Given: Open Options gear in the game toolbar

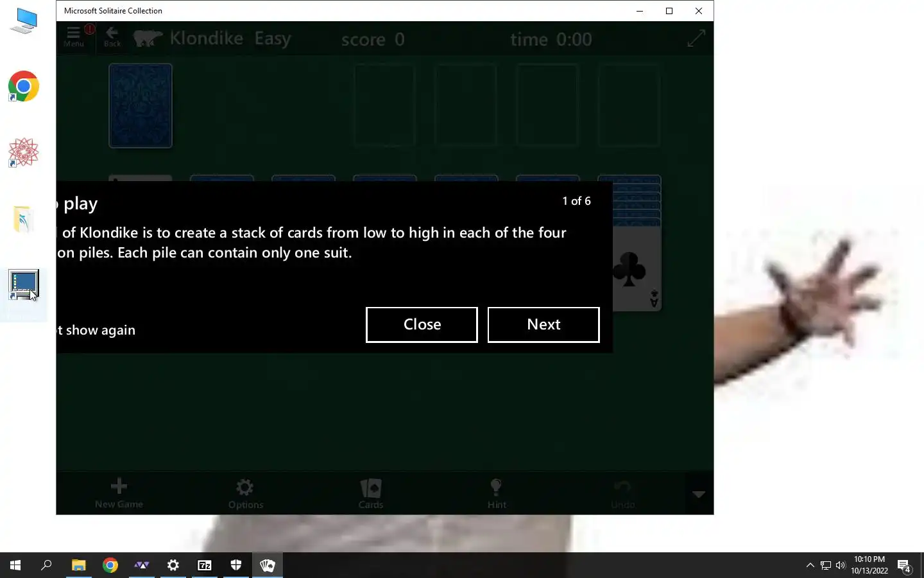Looking at the screenshot, I should tap(246, 493).
